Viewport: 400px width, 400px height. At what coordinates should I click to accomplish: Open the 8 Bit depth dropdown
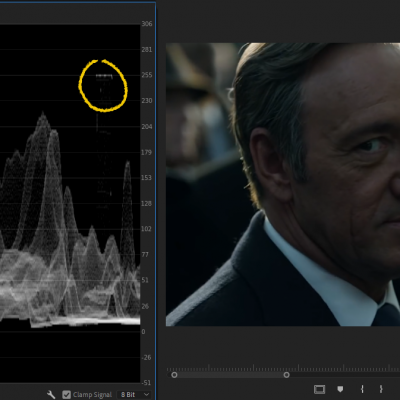tap(134, 395)
